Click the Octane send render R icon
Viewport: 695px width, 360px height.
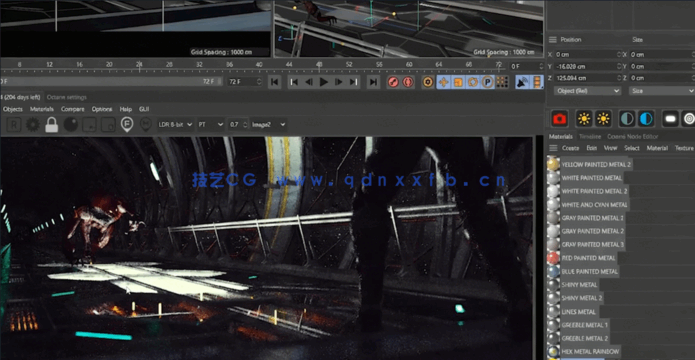click(14, 125)
